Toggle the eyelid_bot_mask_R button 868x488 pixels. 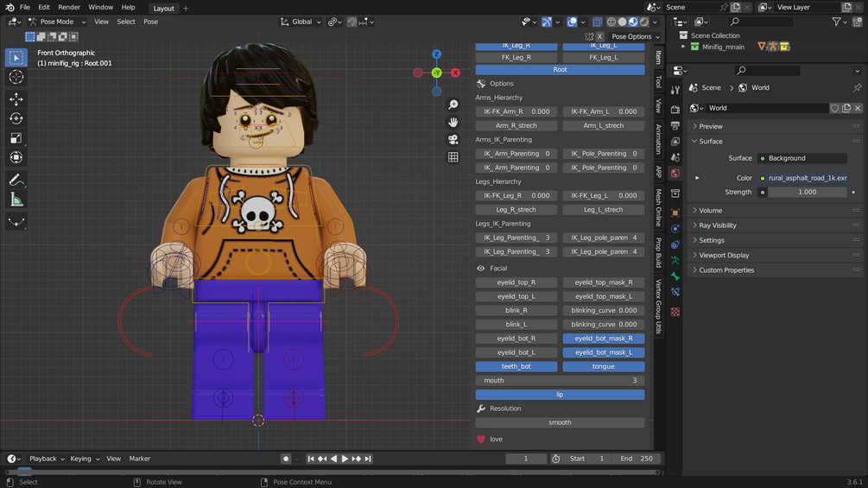[x=604, y=338]
